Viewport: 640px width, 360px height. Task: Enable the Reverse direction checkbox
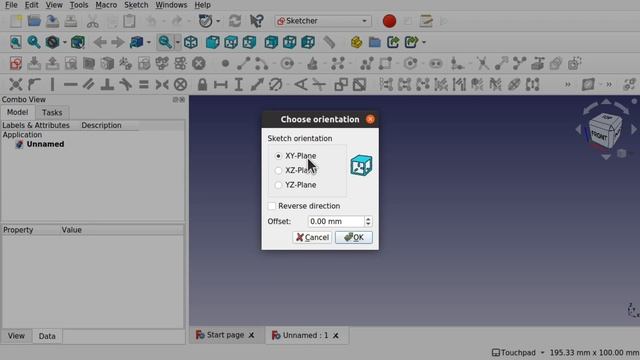point(271,206)
